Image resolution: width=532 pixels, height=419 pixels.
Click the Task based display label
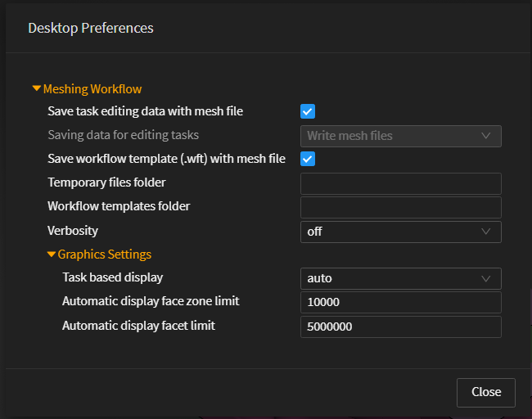coord(112,277)
